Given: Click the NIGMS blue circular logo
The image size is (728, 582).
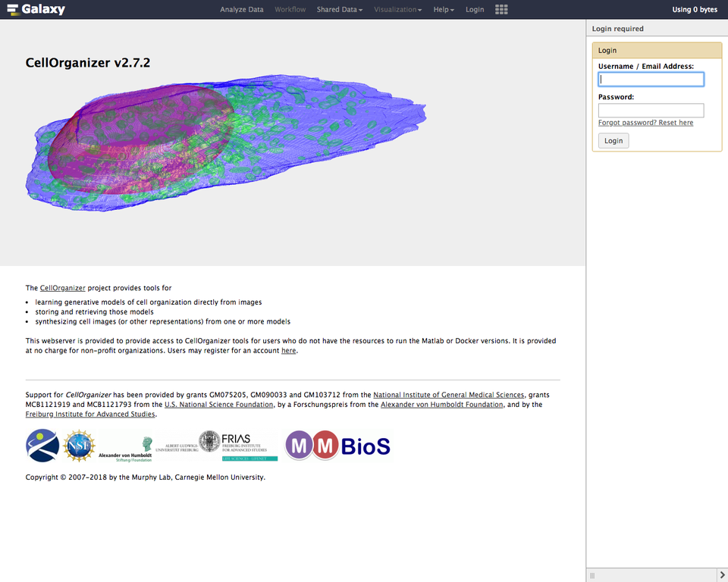Looking at the screenshot, I should (42, 446).
